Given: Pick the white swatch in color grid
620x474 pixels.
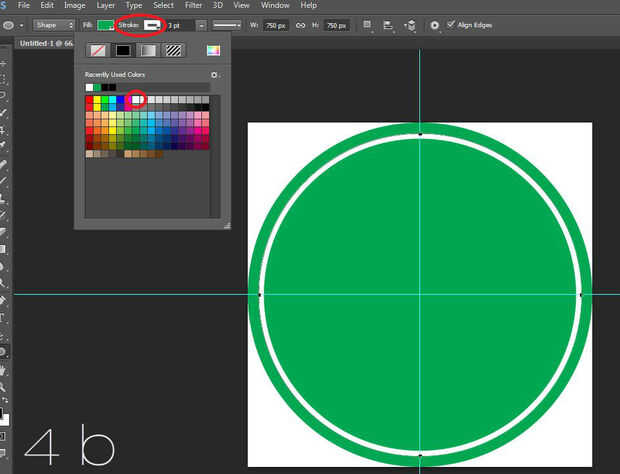Looking at the screenshot, I should coord(137,99).
